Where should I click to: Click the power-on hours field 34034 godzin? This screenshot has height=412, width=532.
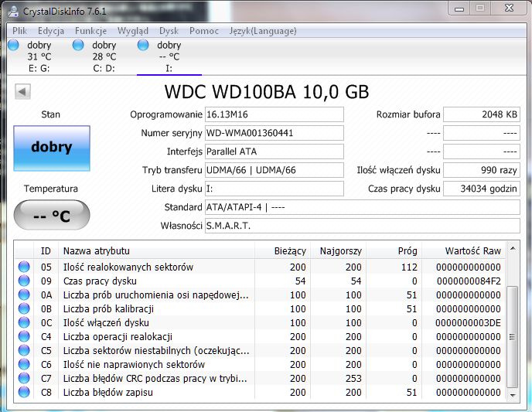pos(482,189)
